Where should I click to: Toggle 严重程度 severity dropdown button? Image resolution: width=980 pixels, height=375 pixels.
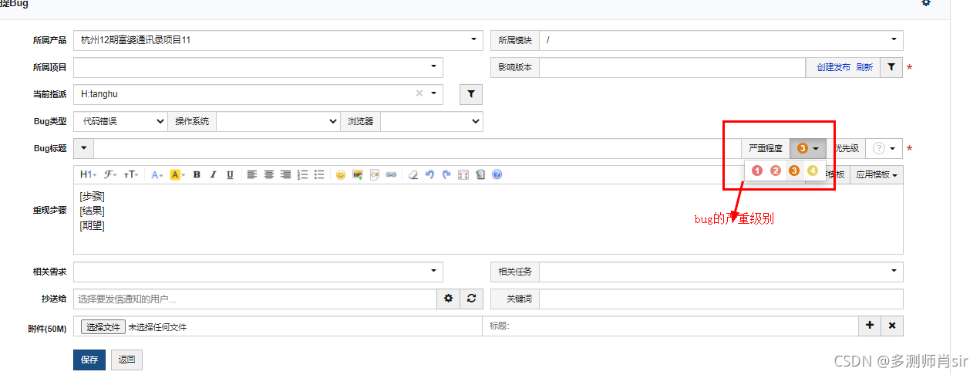[808, 148]
